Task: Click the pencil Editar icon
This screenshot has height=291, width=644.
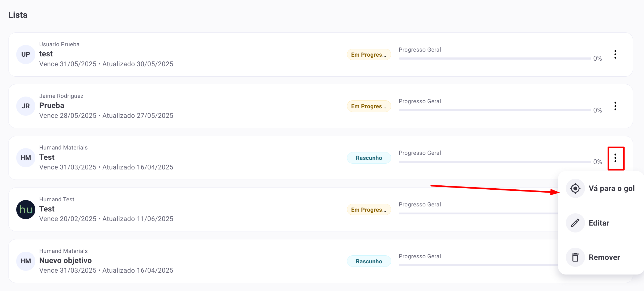Action: point(575,223)
